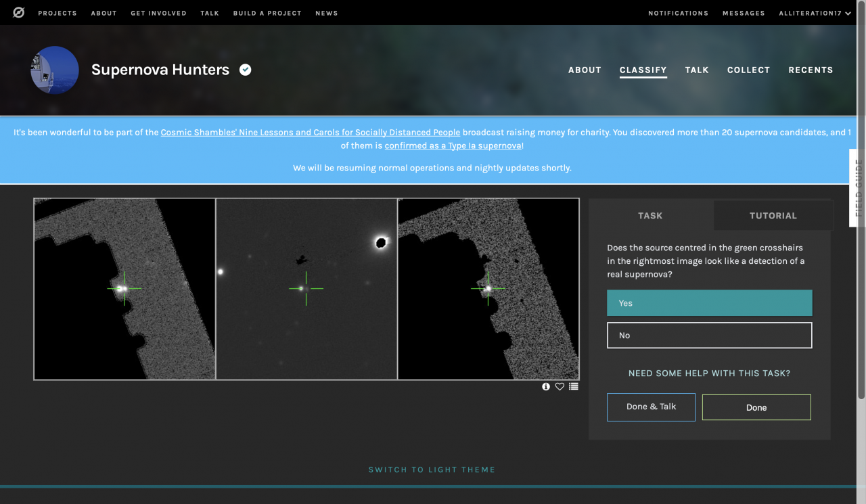This screenshot has width=866, height=504.
Task: Click the page vertical scrollbar
Action: [x=861, y=200]
